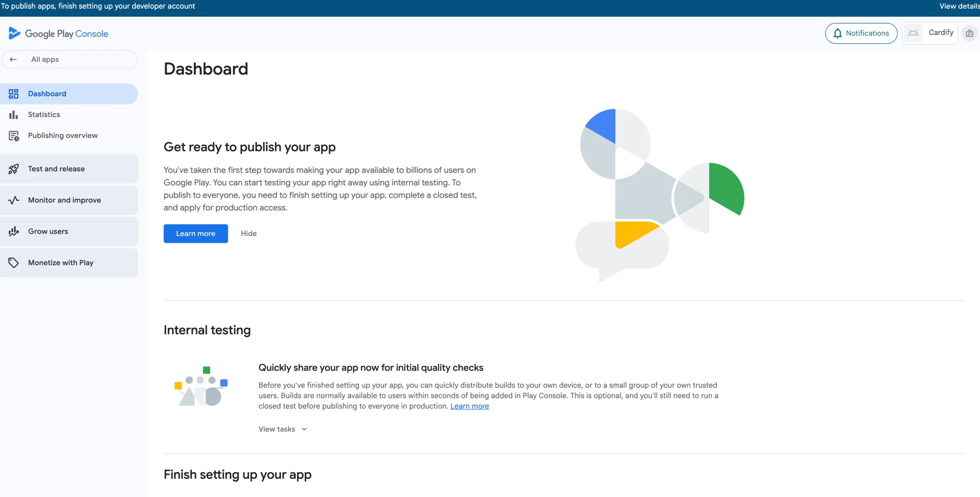Open Monetize with Play section
Viewport: 980px width, 497px height.
coord(60,262)
